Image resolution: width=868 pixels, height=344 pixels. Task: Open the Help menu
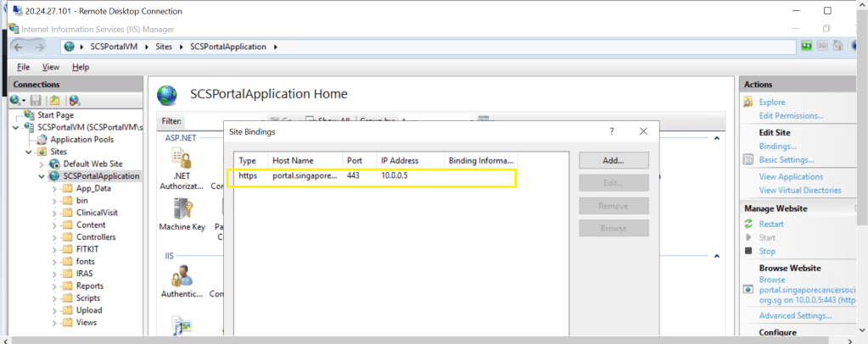pyautogui.click(x=81, y=66)
